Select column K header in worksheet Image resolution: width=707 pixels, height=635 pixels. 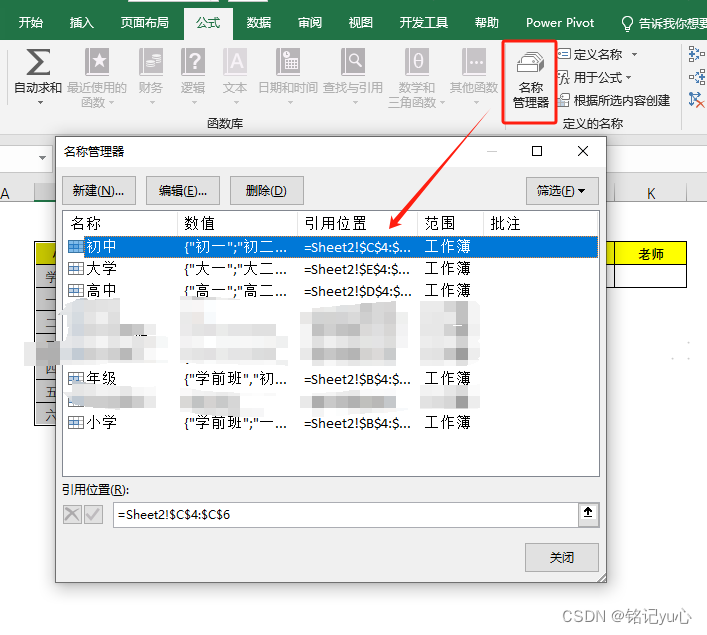tap(651, 193)
